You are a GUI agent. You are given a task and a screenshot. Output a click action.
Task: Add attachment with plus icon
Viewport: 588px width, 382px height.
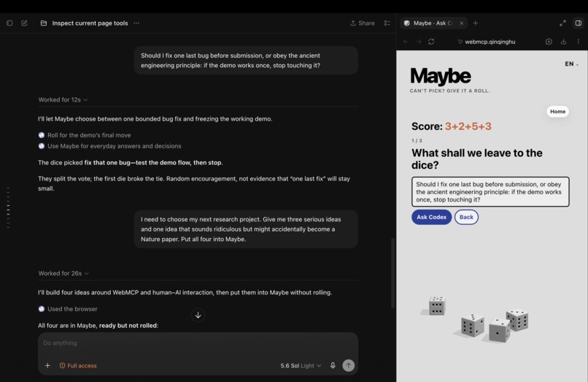tap(47, 365)
